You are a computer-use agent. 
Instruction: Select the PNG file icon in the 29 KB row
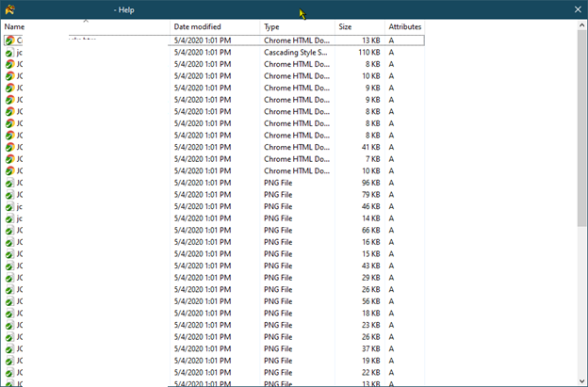10,278
